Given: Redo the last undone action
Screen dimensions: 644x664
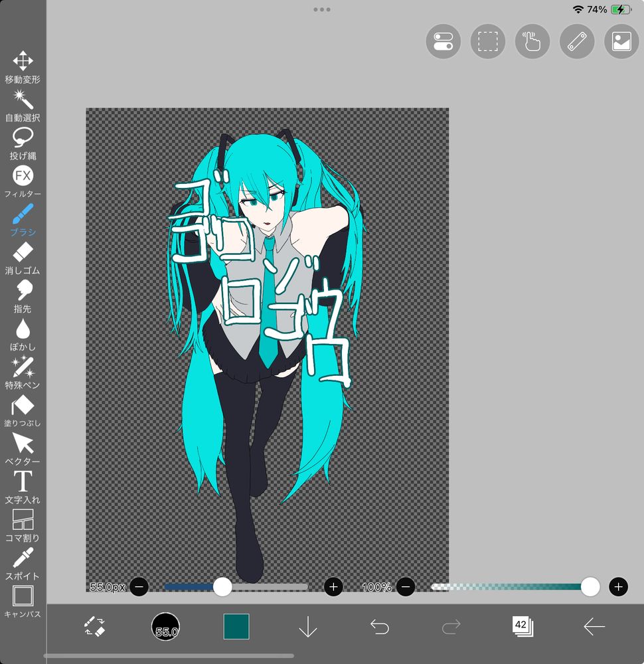Looking at the screenshot, I should tap(451, 626).
